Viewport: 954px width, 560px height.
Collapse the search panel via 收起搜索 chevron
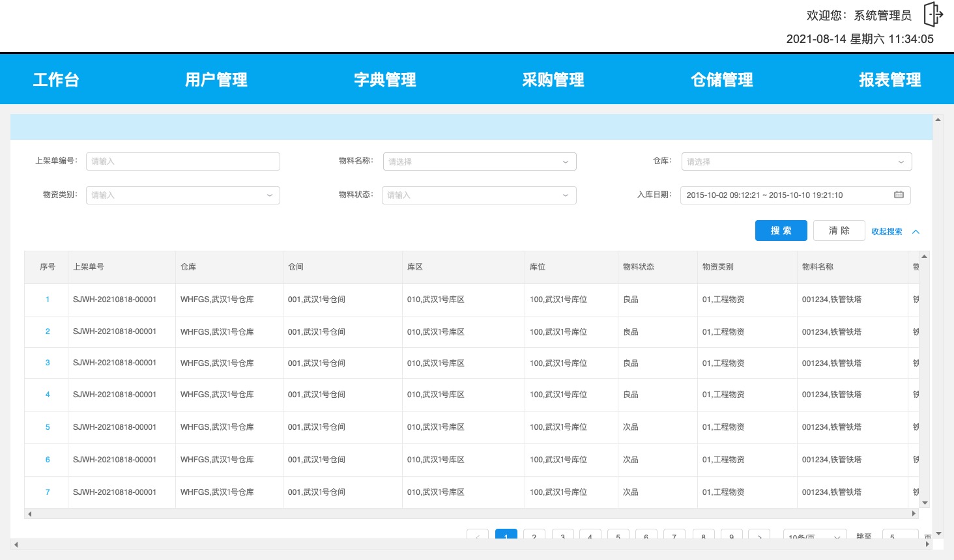coord(916,231)
